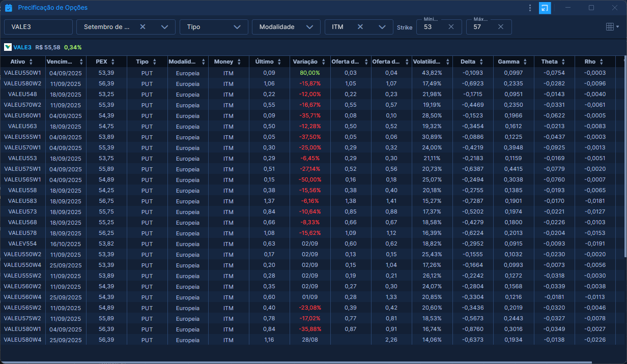Image resolution: width=627 pixels, height=364 pixels.
Task: Click the sort arrows on the Theta column
Action: [563, 62]
